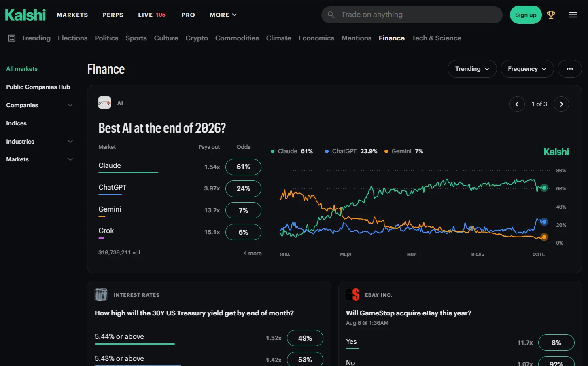This screenshot has height=366, width=588.
Task: Open Will GameStop acquire eBay market
Action: click(x=409, y=313)
